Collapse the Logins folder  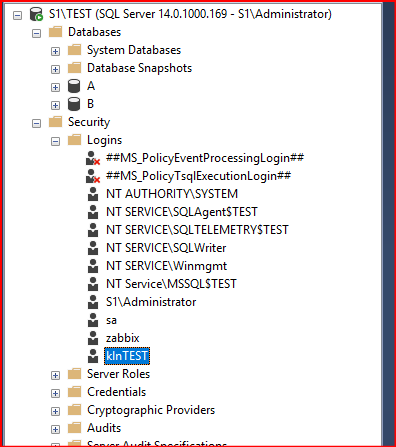click(x=55, y=141)
